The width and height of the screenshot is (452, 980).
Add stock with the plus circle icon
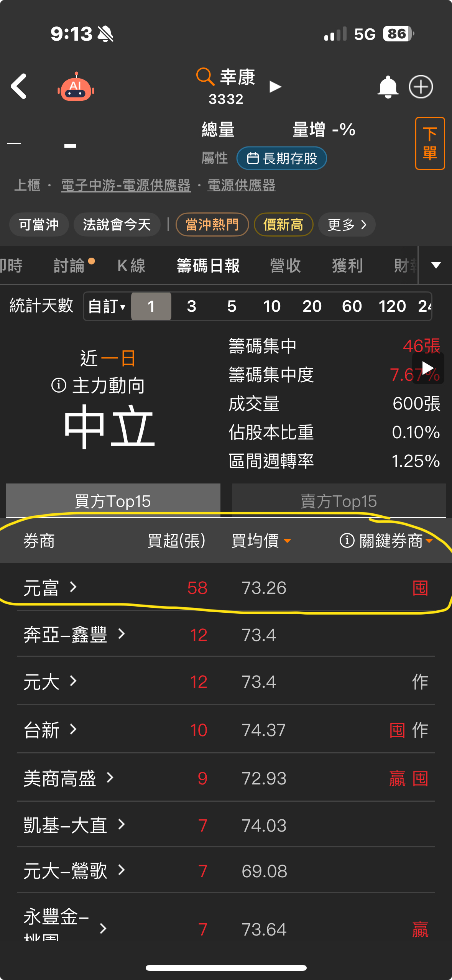(x=421, y=87)
